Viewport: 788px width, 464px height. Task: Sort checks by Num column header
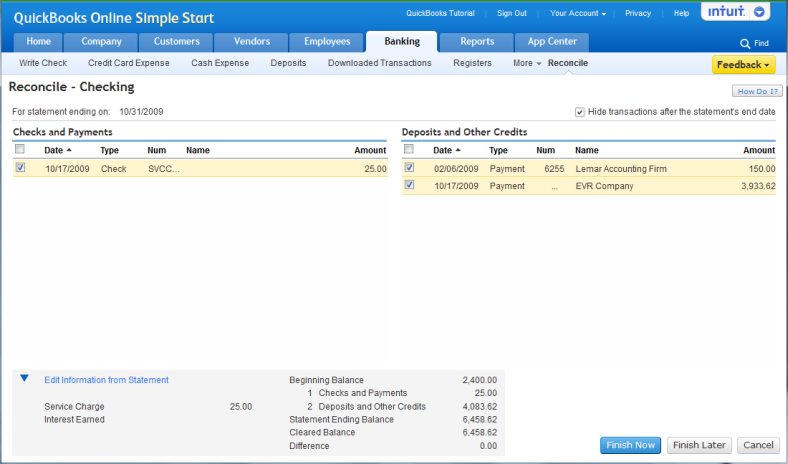click(x=156, y=150)
